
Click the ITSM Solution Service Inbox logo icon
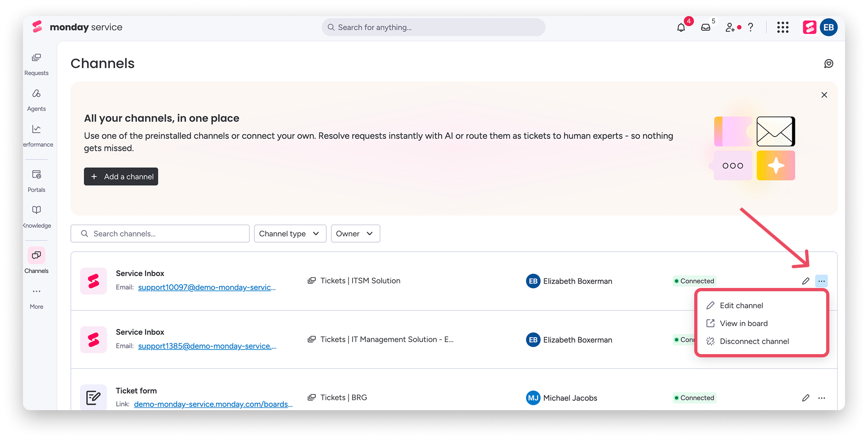point(93,281)
